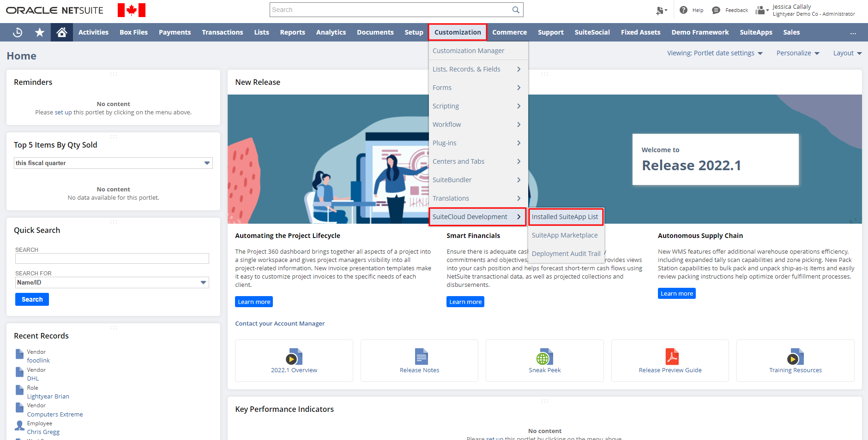Open the Customization menu

click(x=458, y=32)
